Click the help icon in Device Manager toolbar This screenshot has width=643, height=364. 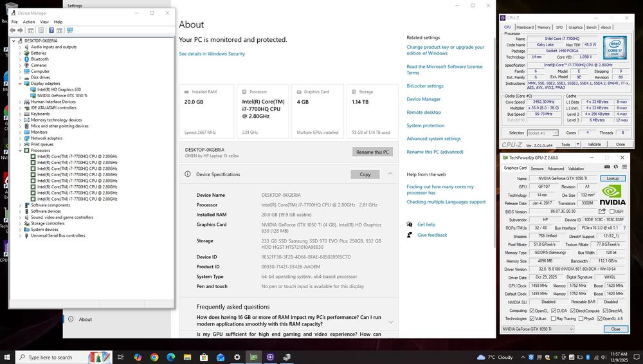pos(51,30)
